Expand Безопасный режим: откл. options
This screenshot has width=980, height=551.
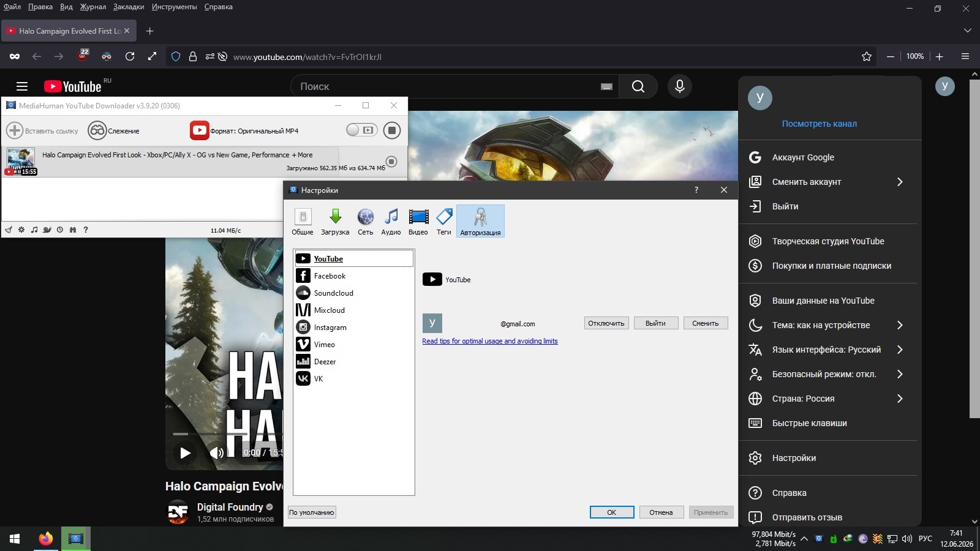(x=900, y=374)
